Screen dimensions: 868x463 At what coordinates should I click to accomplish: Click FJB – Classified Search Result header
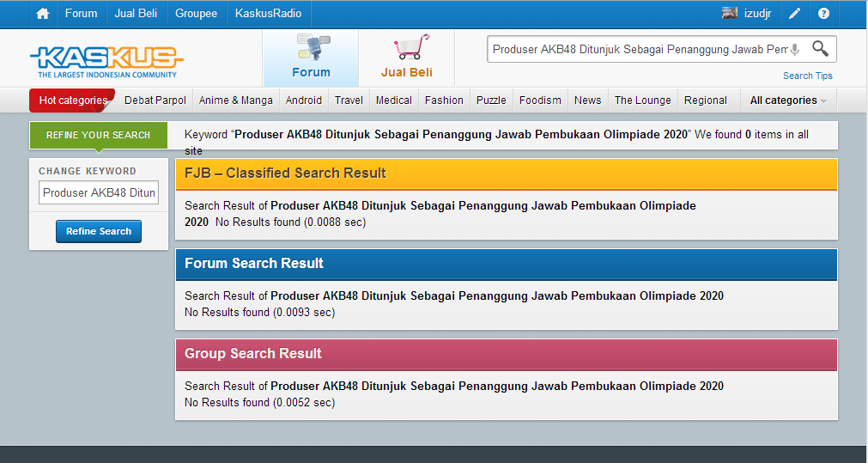506,174
